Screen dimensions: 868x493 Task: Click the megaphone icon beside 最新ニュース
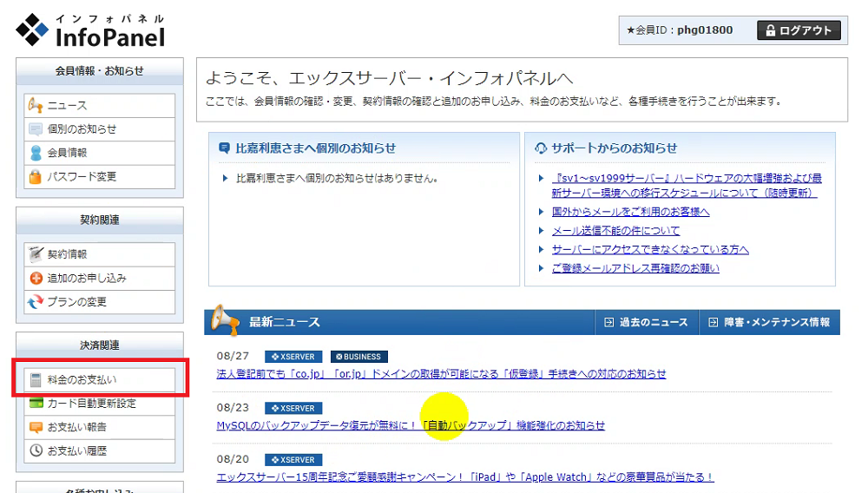point(226,319)
